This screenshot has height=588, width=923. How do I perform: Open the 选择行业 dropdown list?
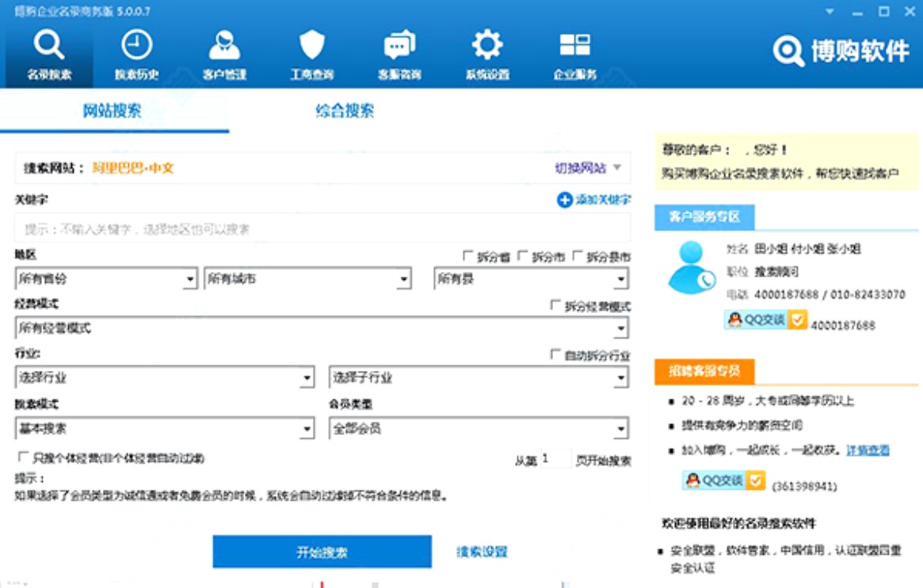(307, 379)
